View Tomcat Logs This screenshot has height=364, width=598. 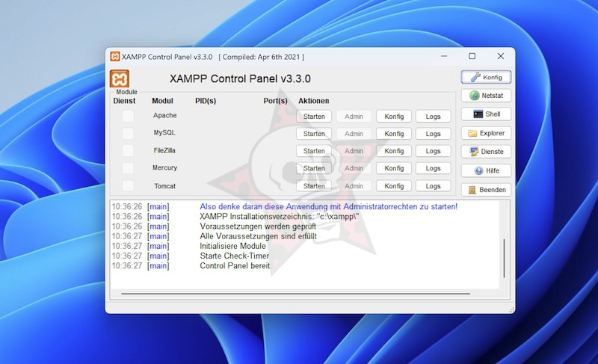click(x=434, y=185)
